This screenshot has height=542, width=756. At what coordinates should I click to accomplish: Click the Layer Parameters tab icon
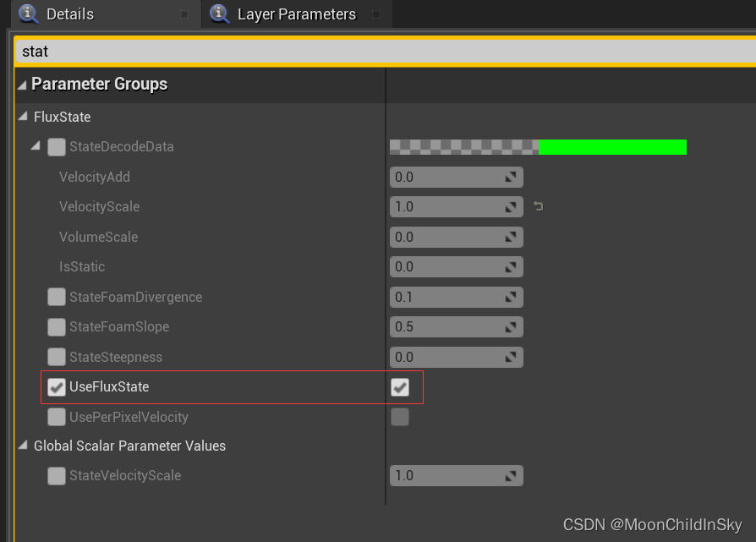point(219,14)
